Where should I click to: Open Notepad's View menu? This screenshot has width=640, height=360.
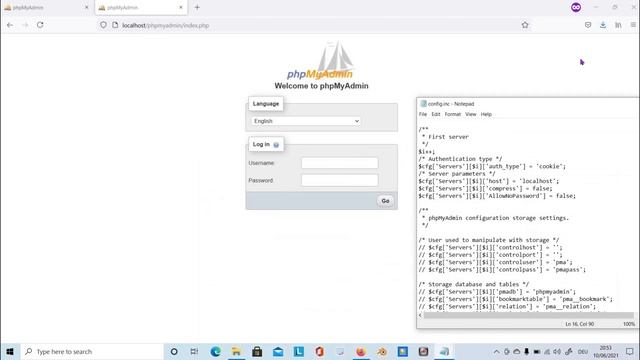[471, 114]
